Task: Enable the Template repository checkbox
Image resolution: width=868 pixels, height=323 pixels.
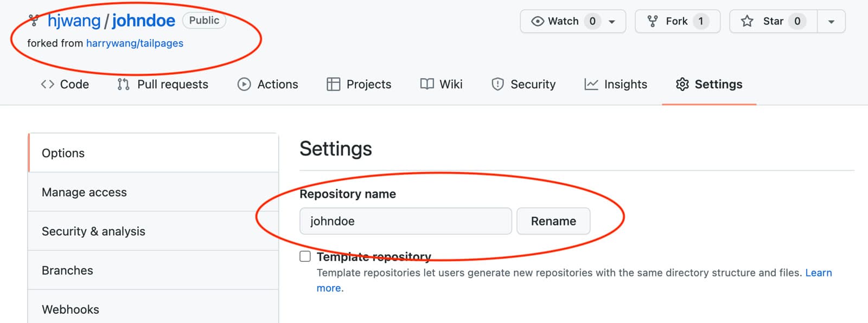Action: pyautogui.click(x=305, y=256)
